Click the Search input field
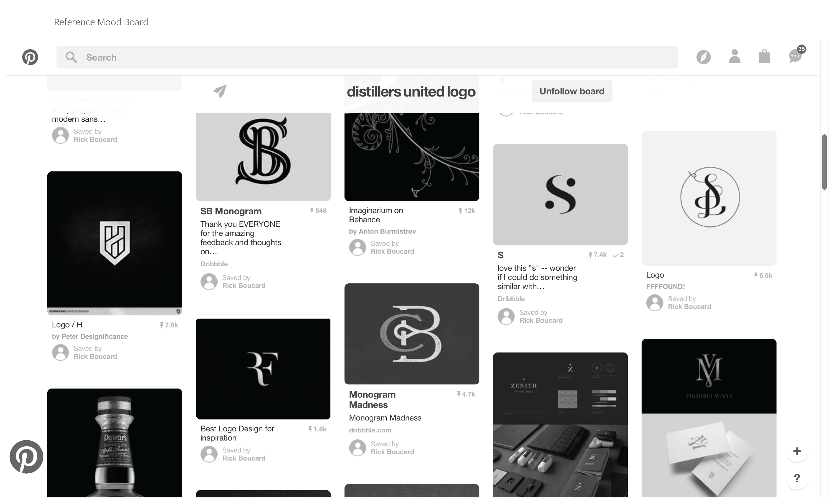Image resolution: width=834 pixels, height=504 pixels. [x=367, y=57]
